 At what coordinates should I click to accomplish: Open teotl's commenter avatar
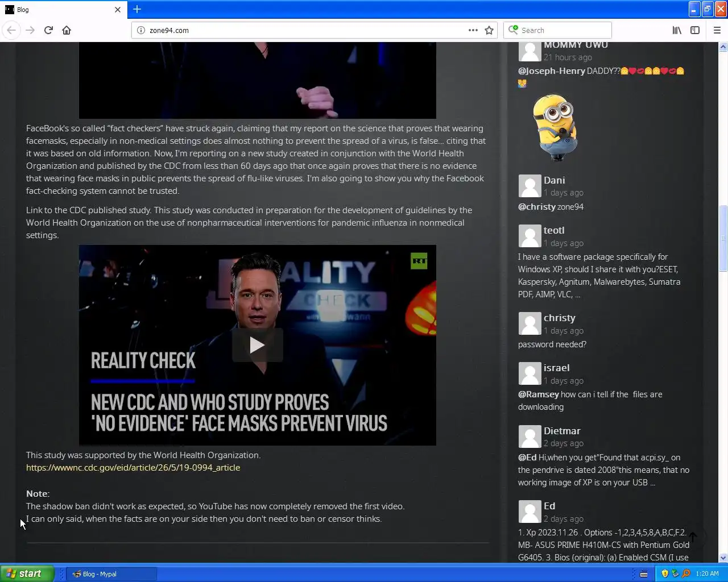[530, 236]
